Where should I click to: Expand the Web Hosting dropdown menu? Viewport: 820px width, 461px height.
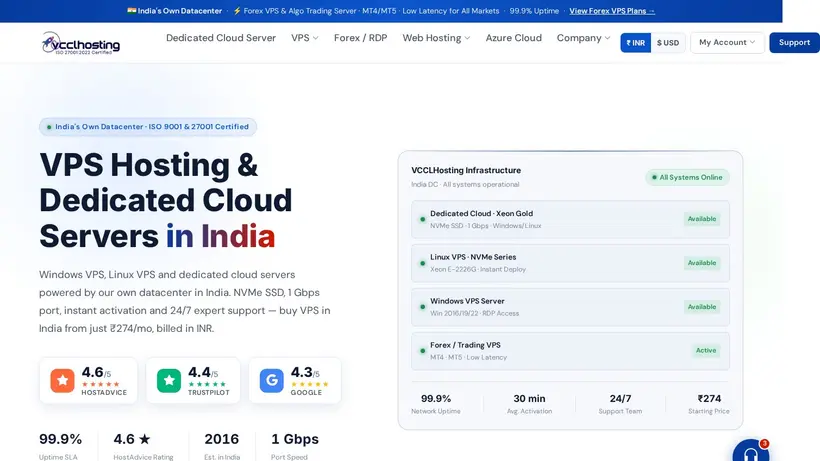point(436,38)
